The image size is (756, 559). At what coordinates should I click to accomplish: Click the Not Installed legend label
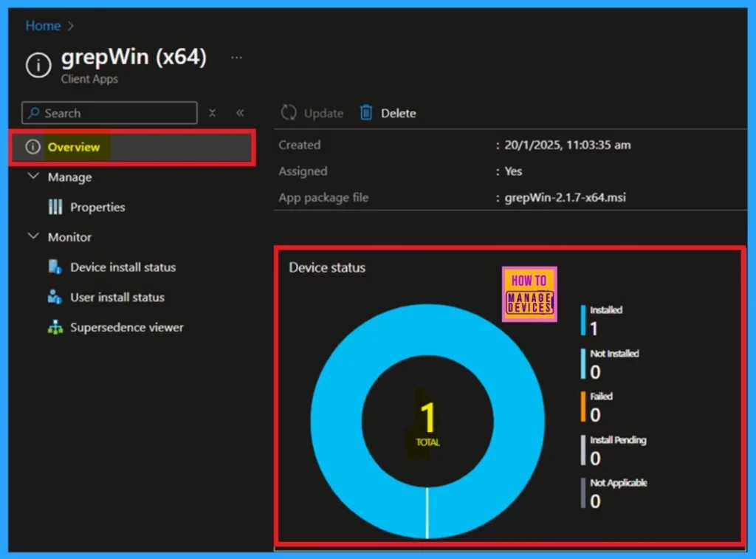tap(614, 353)
